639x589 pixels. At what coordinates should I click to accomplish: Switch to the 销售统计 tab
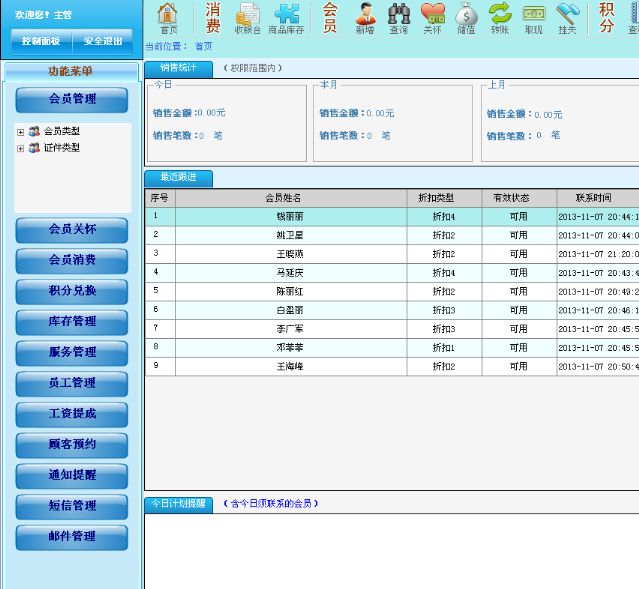click(178, 68)
